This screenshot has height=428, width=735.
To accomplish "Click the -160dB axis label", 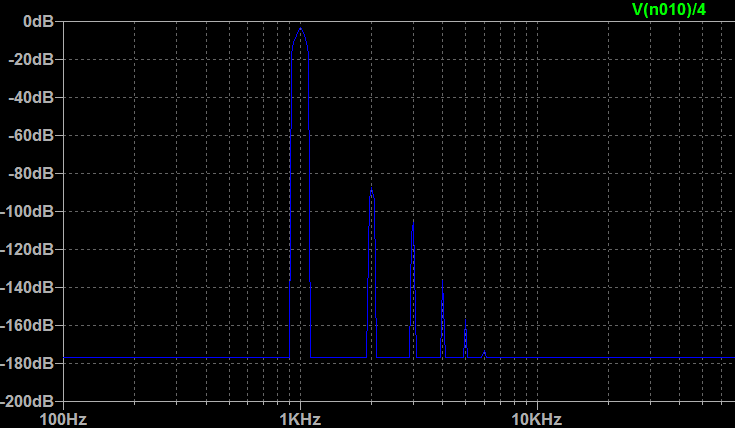I will (x=27, y=325).
